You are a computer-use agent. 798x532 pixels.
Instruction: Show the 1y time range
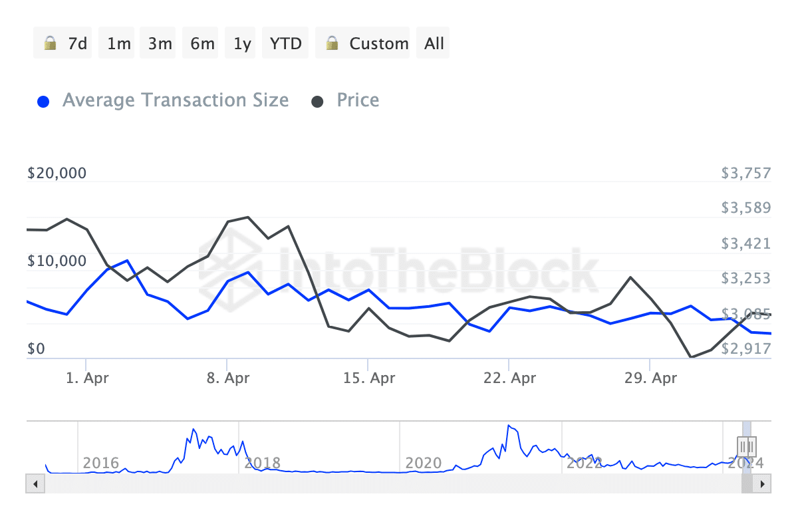243,44
